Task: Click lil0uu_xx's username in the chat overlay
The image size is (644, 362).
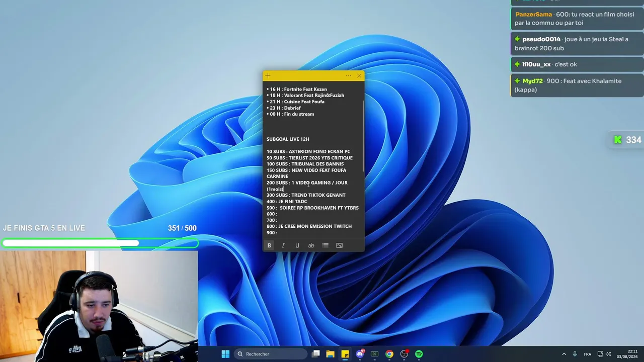Action: tap(536, 64)
